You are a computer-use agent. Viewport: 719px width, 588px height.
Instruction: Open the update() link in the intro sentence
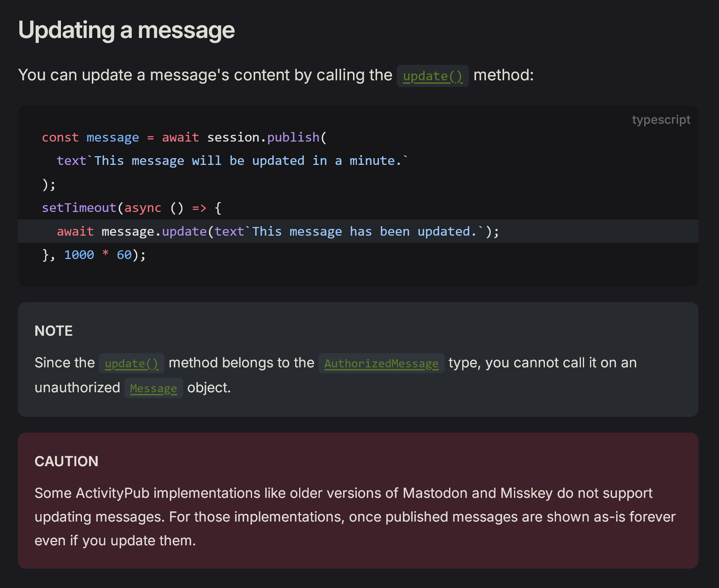[x=433, y=76]
